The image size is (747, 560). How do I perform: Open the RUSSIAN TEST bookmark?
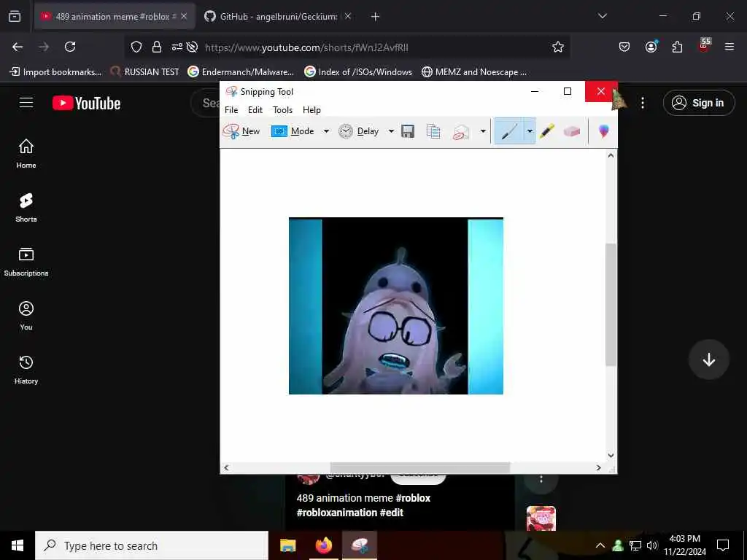[x=145, y=72]
